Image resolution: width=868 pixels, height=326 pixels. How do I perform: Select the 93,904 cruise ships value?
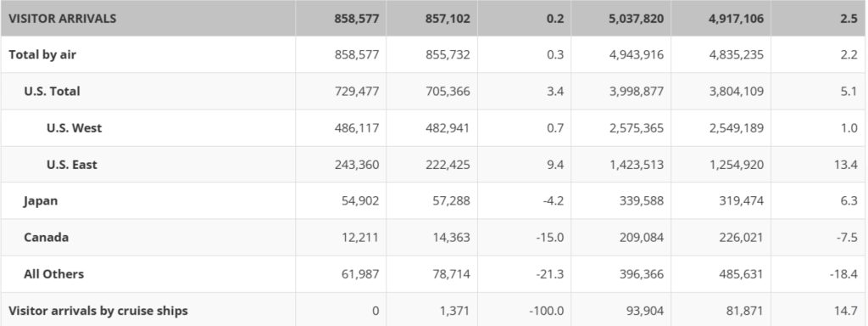click(x=642, y=311)
